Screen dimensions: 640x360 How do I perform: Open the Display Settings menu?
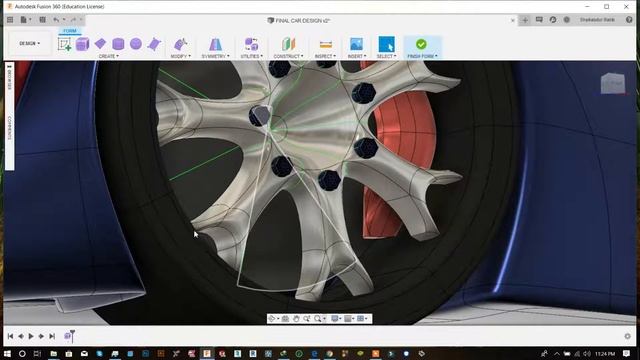pyautogui.click(x=336, y=318)
